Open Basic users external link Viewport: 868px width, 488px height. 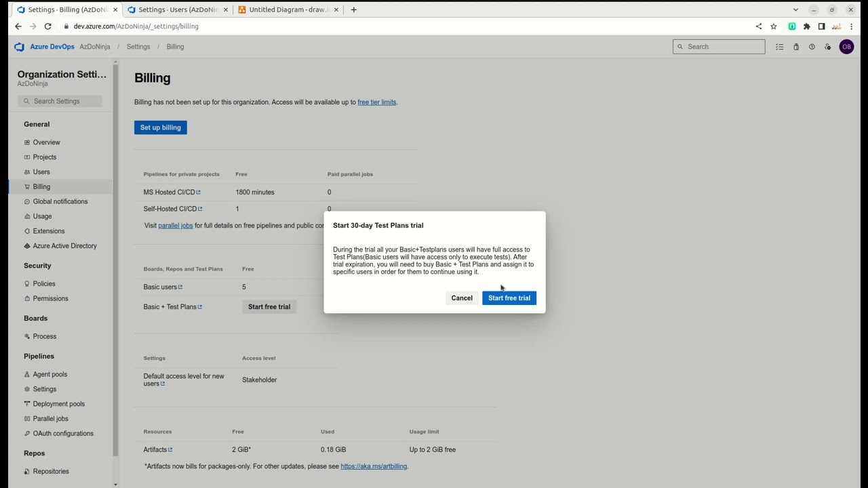(180, 287)
